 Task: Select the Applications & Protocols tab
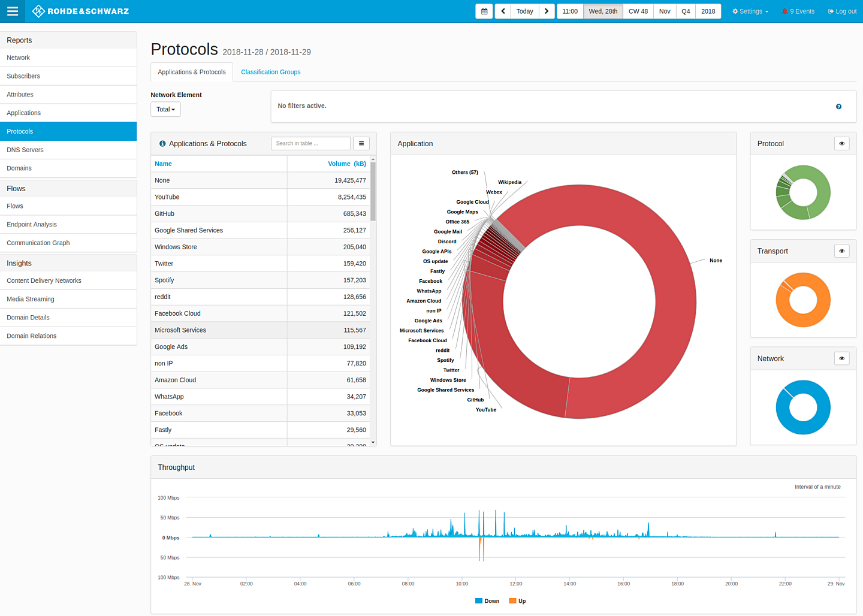coord(191,71)
